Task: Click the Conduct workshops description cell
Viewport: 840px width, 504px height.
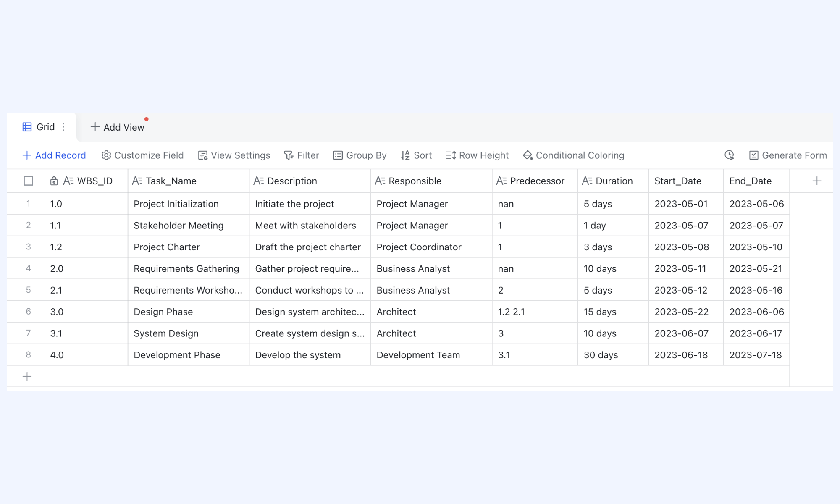Action: pos(310,290)
